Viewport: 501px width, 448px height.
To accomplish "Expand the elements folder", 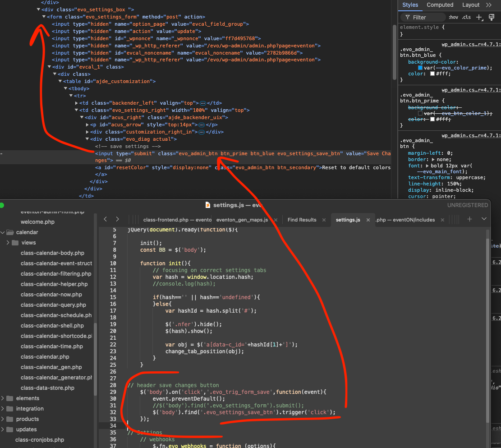I will coord(3,398).
